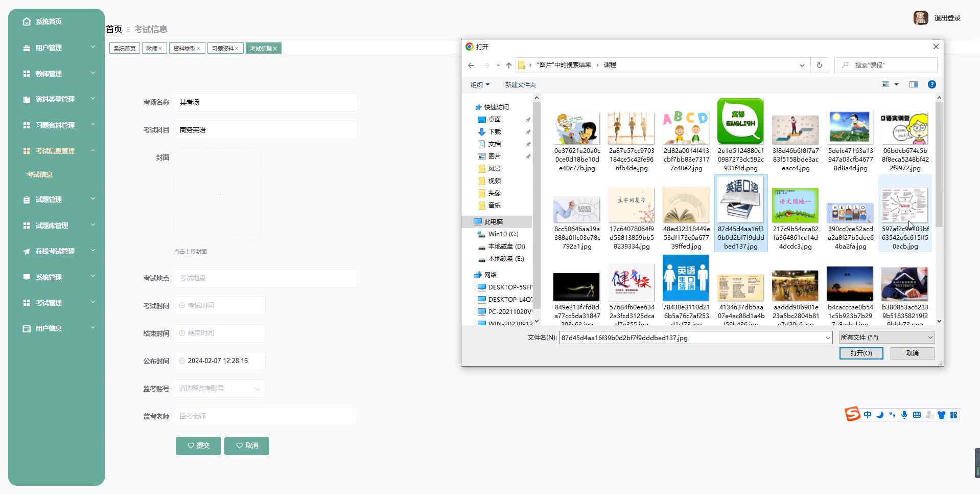This screenshot has width=980, height=494.
Task: Toggle the preview pane icon in dialog
Action: (x=914, y=84)
